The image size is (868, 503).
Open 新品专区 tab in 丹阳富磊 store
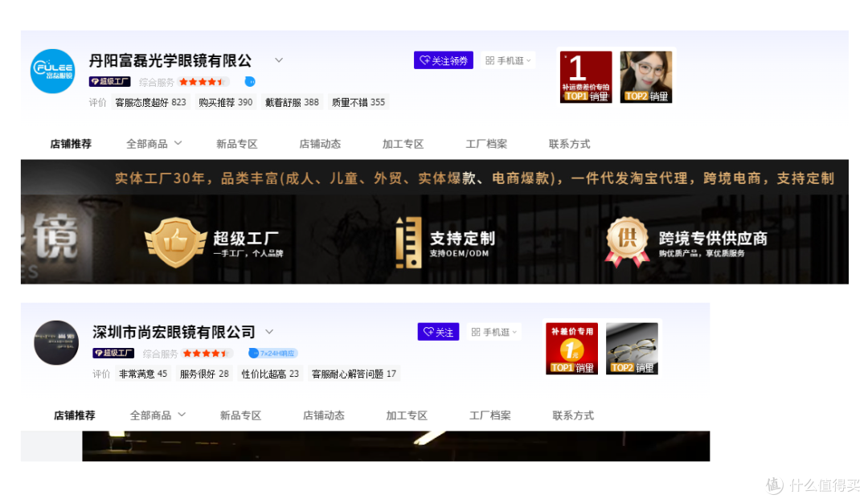(x=237, y=144)
